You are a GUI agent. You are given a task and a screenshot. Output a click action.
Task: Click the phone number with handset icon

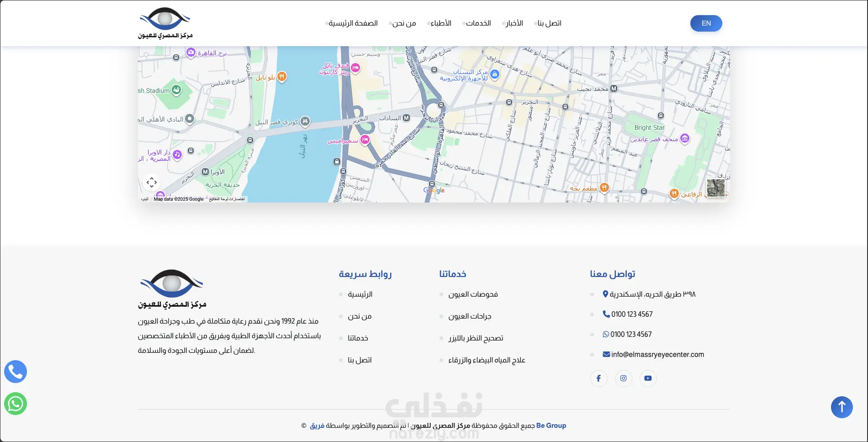coord(628,314)
